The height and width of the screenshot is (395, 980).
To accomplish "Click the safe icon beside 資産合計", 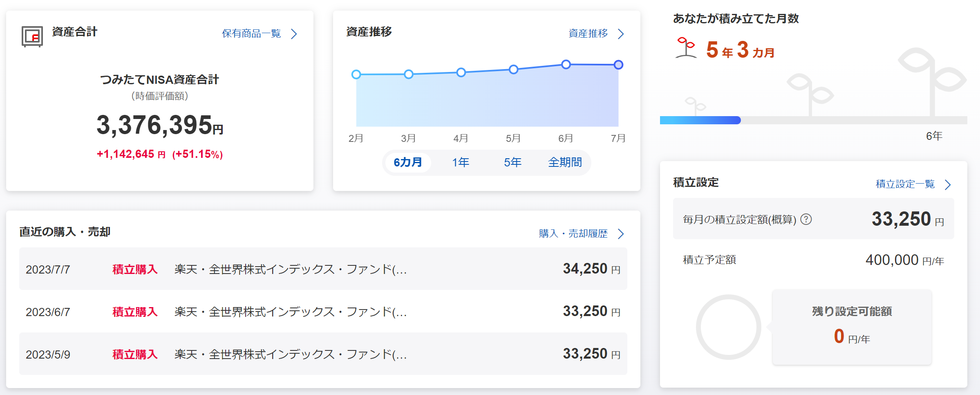I will [32, 37].
